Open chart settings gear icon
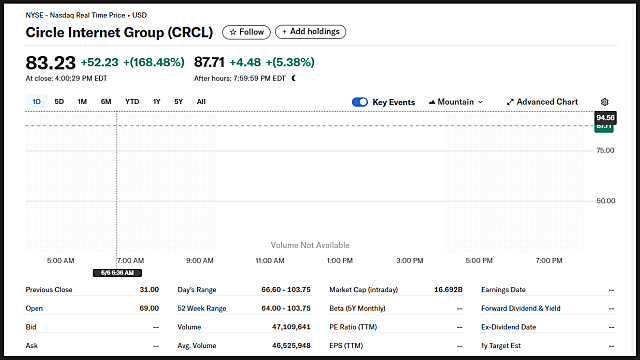 pyautogui.click(x=604, y=102)
